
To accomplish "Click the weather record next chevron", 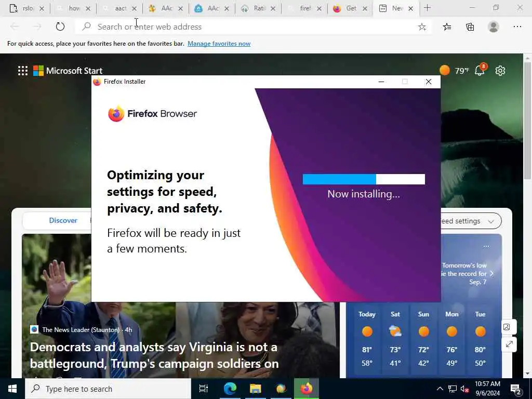I will (x=492, y=273).
